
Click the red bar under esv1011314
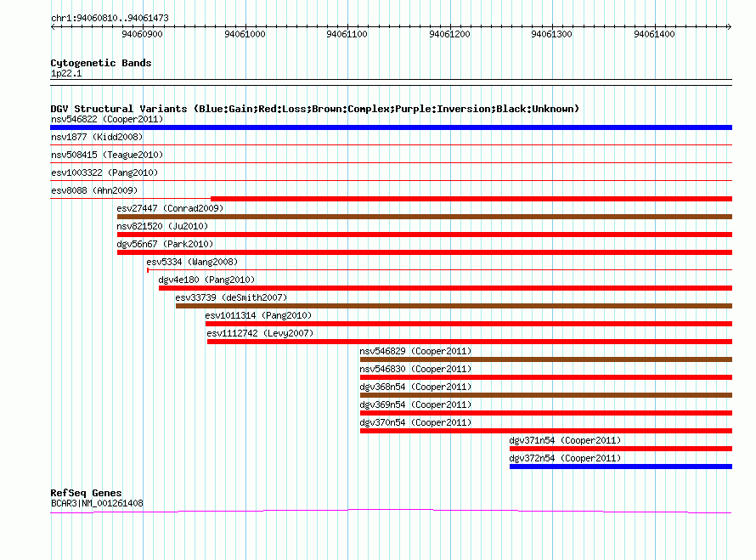click(x=469, y=324)
